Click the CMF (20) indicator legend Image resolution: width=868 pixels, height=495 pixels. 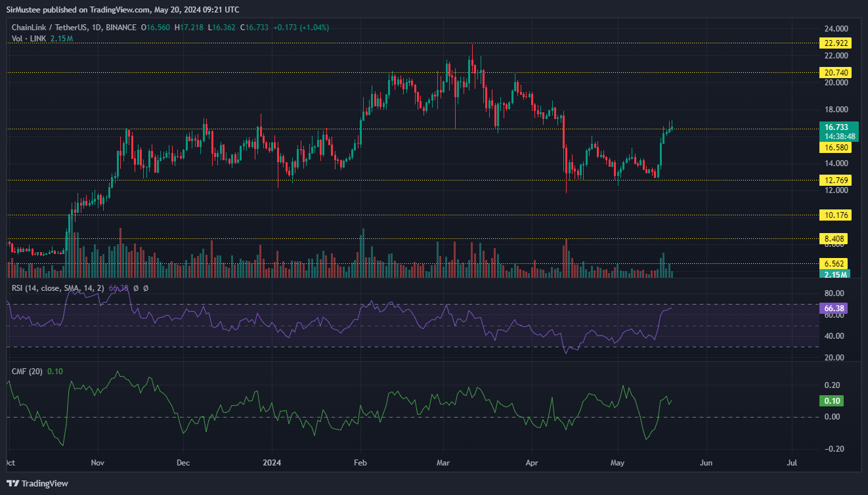pos(28,372)
